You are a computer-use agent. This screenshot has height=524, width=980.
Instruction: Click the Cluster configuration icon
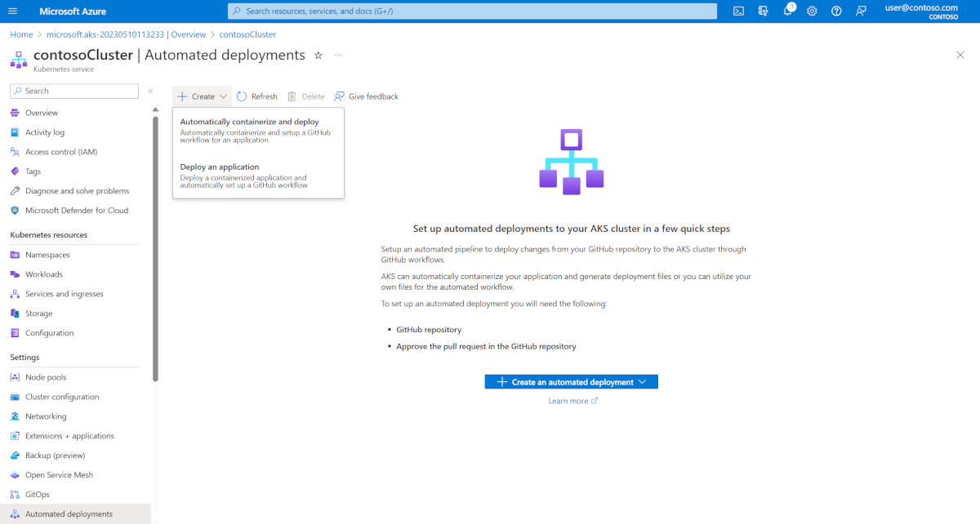pyautogui.click(x=16, y=397)
